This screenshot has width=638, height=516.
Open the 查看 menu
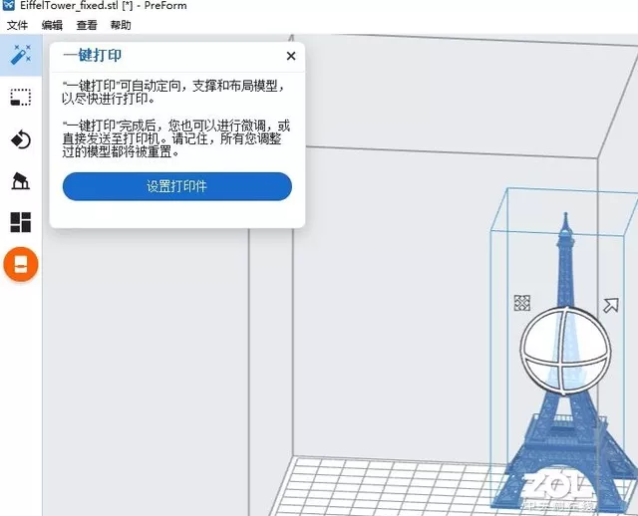coord(87,25)
